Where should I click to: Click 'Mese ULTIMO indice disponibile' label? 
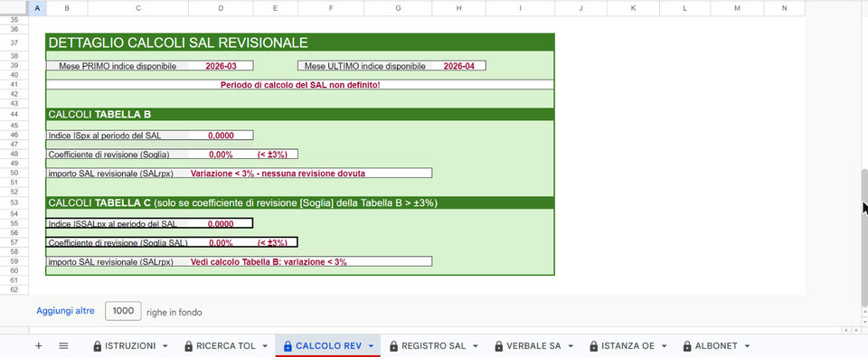365,66
